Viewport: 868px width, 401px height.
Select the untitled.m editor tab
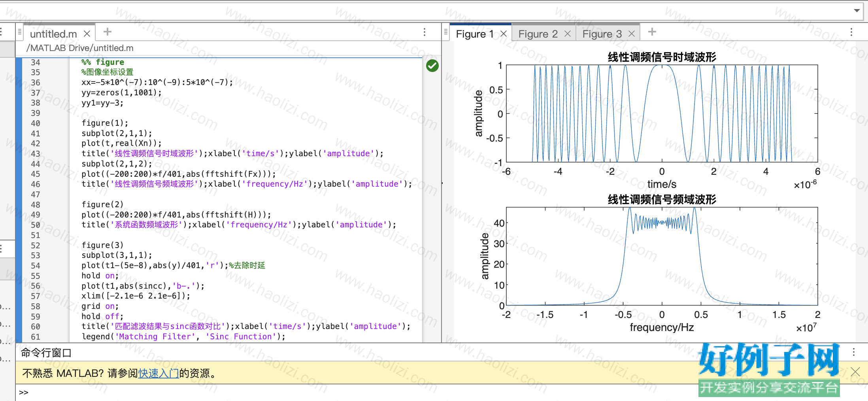(x=53, y=34)
